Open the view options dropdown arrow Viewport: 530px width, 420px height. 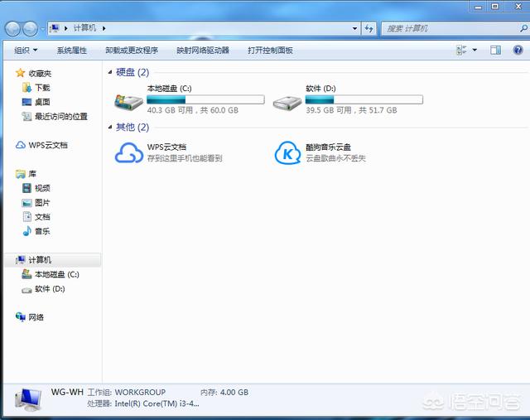[475, 50]
